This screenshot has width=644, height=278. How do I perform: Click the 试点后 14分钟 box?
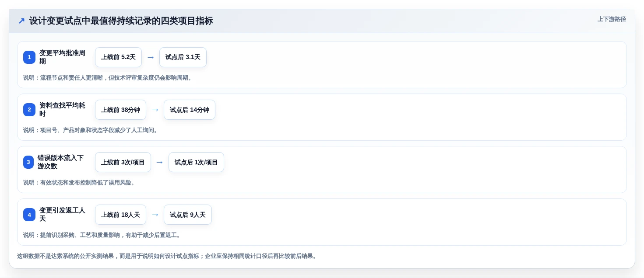[x=190, y=110]
